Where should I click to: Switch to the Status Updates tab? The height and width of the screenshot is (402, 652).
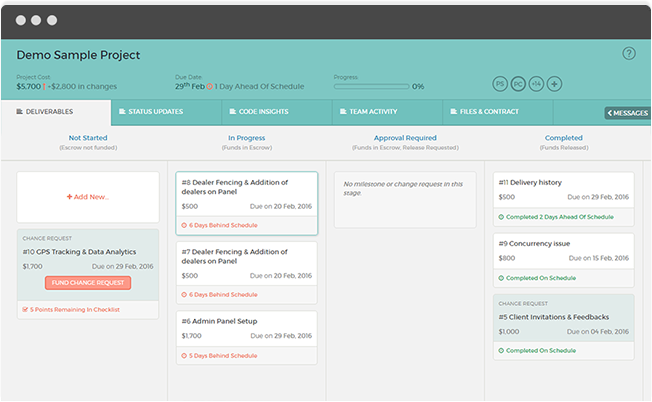166,112
